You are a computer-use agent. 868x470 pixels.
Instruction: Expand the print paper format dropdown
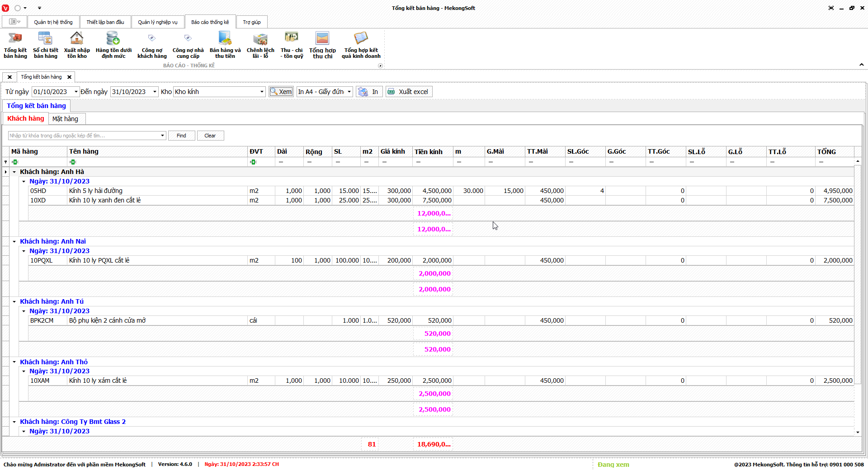pyautogui.click(x=349, y=92)
